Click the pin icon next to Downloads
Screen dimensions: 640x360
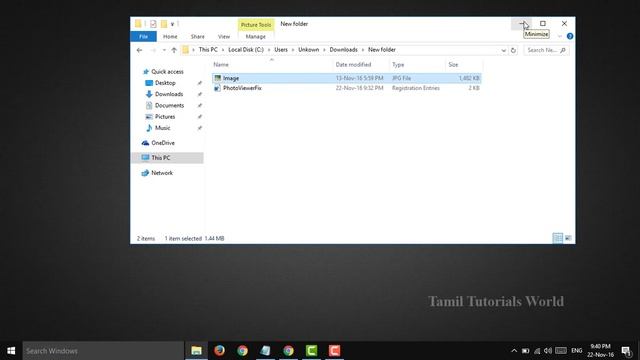[x=200, y=94]
